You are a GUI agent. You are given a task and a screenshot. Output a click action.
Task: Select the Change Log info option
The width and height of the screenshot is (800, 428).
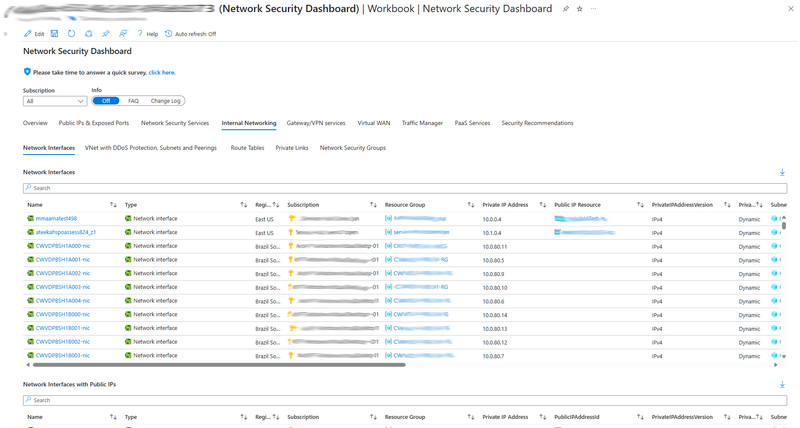(x=165, y=101)
